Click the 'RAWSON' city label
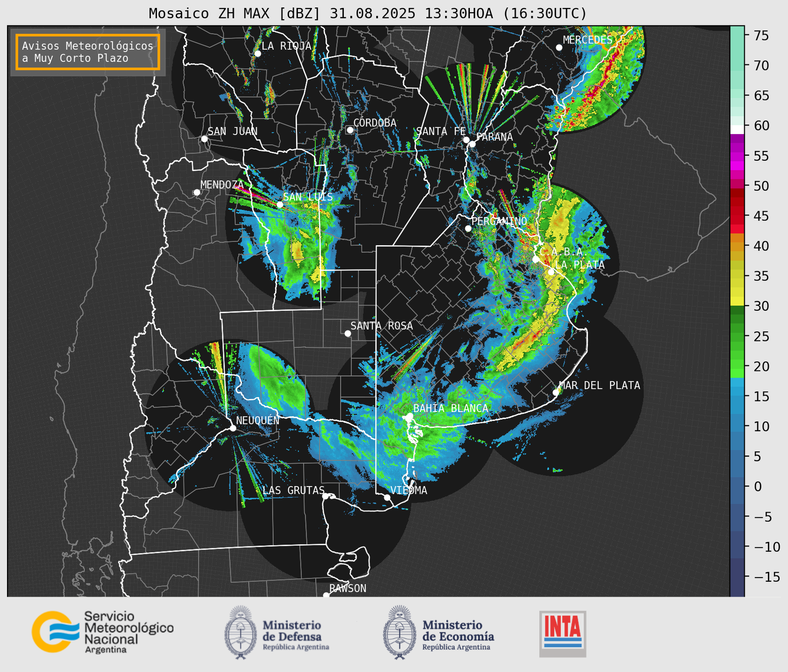788x672 pixels. click(x=348, y=588)
